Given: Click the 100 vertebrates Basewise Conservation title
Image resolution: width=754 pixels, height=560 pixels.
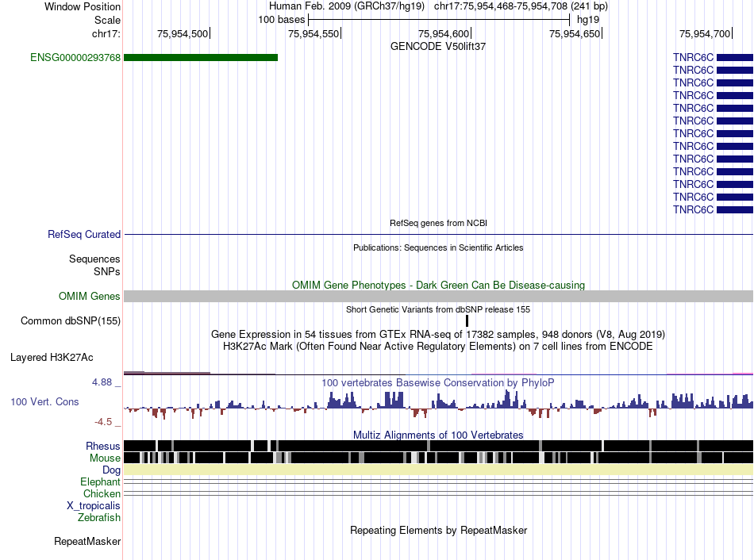Looking at the screenshot, I should click(x=438, y=382).
